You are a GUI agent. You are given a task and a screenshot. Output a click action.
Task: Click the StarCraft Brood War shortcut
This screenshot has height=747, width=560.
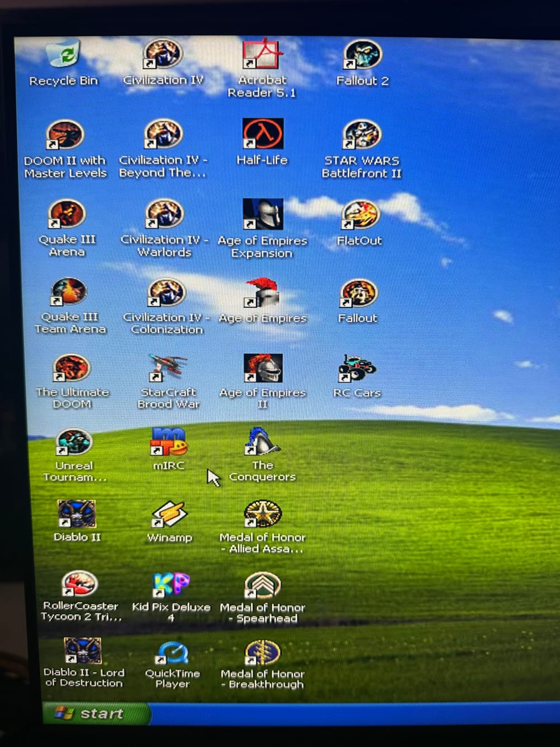coord(168,369)
